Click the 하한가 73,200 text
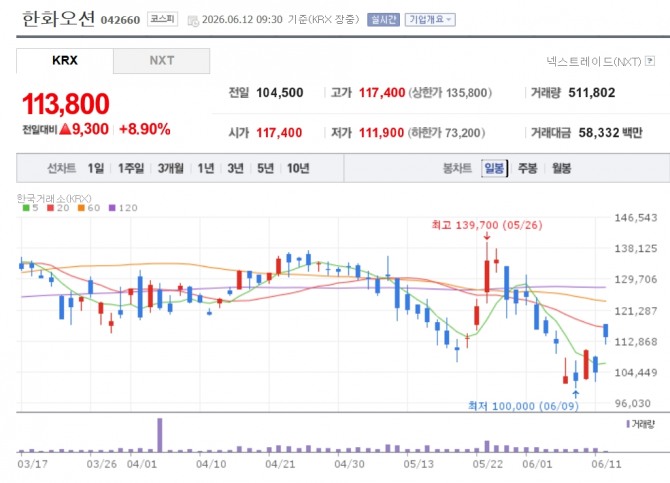 pyautogui.click(x=446, y=133)
